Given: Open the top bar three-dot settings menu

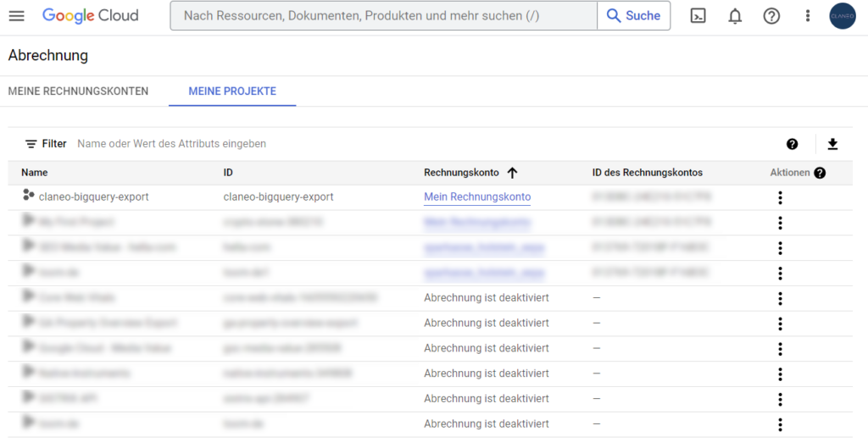Looking at the screenshot, I should tap(808, 16).
